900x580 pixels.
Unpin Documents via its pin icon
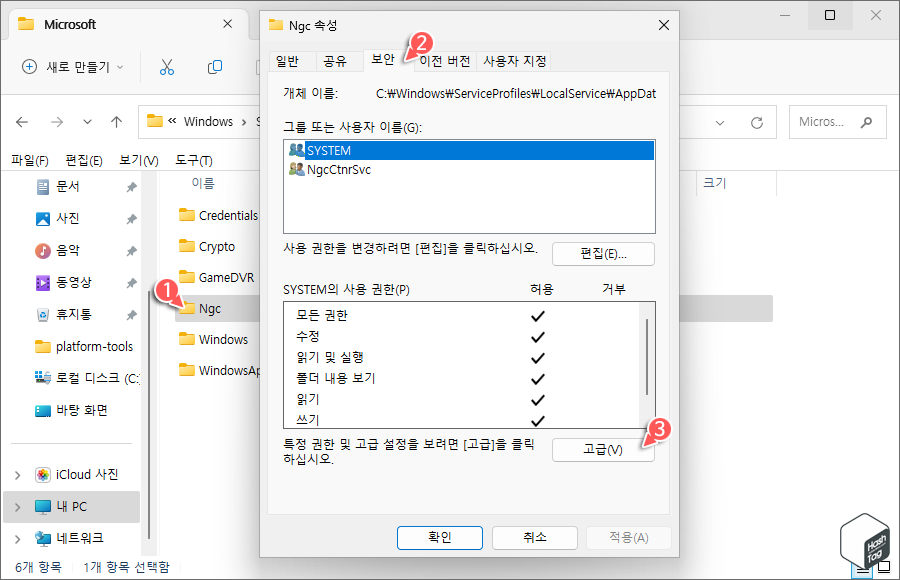click(x=131, y=187)
